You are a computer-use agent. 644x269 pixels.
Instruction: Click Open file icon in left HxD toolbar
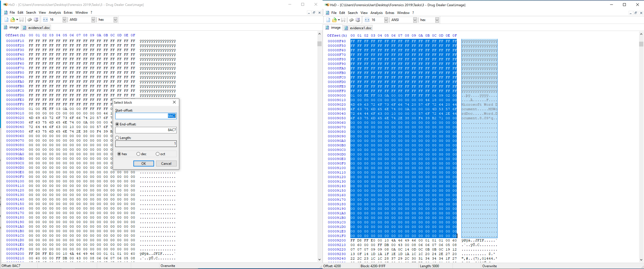point(12,20)
